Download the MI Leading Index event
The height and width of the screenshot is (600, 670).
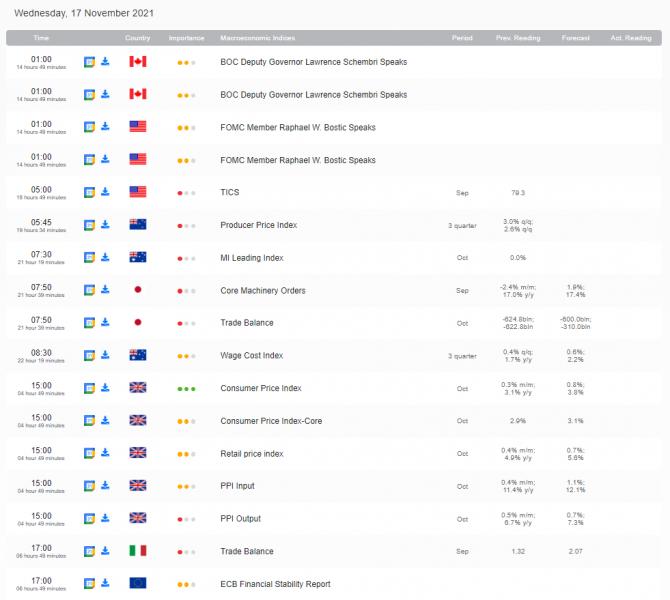pyautogui.click(x=105, y=257)
